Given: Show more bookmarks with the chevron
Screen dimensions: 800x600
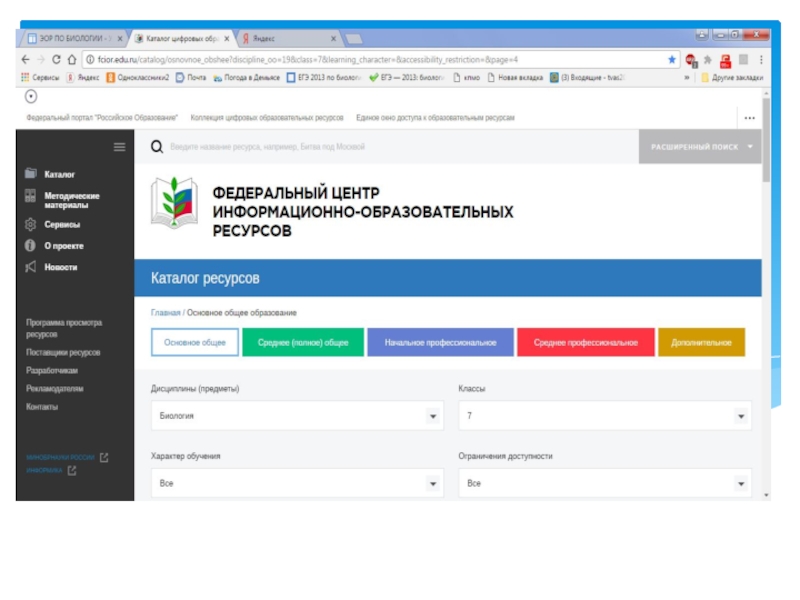Looking at the screenshot, I should point(687,78).
